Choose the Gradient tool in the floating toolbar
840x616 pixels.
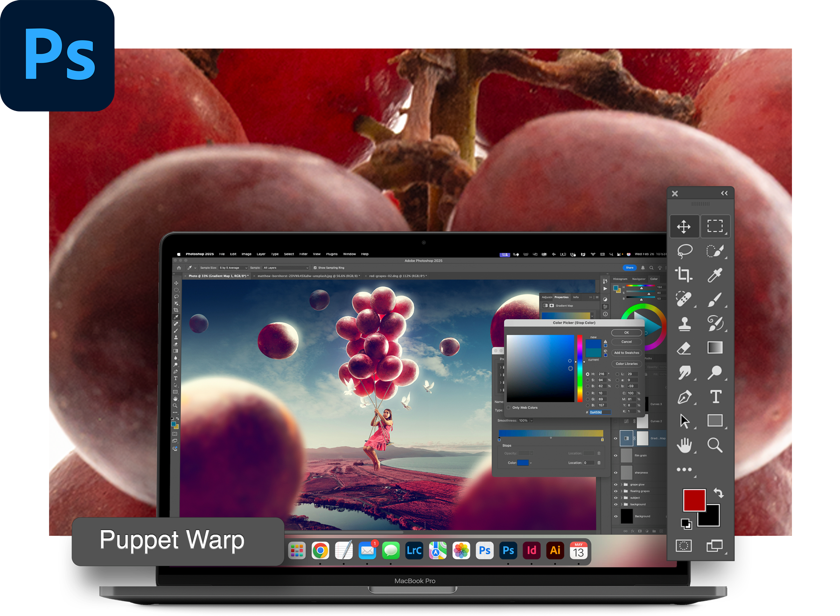[x=715, y=348]
